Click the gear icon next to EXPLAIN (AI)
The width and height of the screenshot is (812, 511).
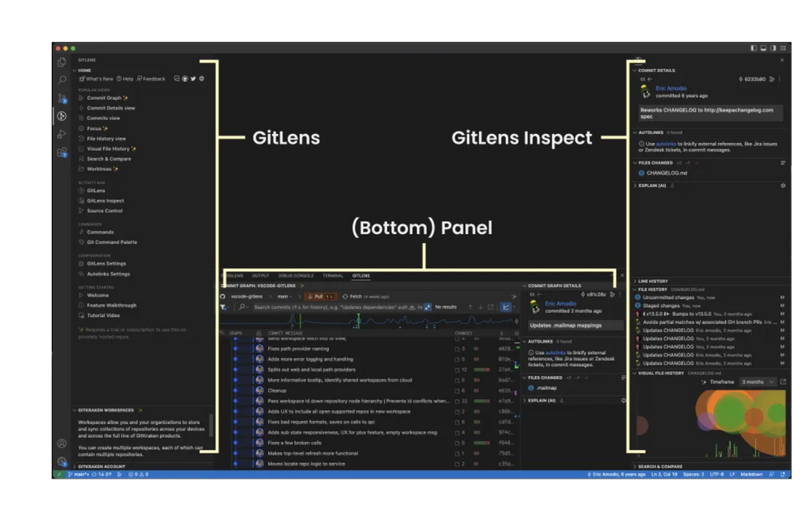(x=783, y=185)
